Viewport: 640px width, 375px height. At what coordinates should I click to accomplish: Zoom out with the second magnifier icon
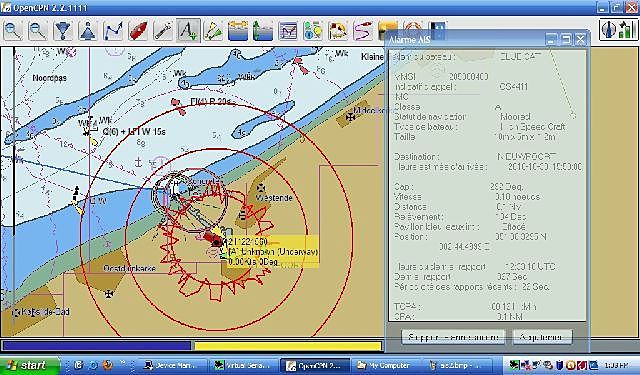coord(38,31)
